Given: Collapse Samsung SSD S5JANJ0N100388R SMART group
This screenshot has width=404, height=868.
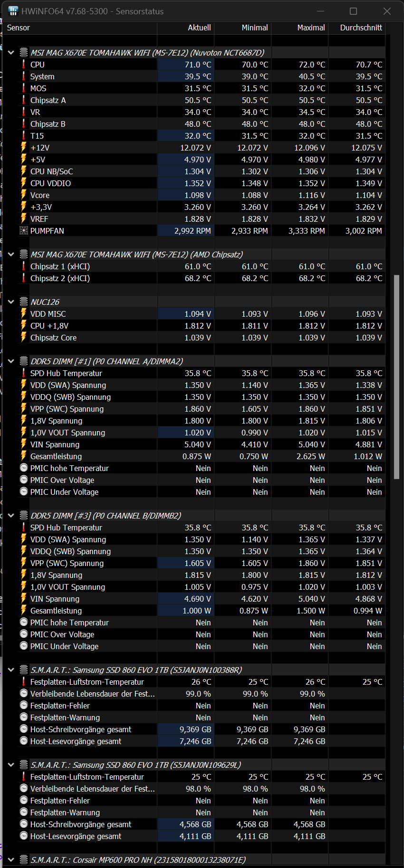Looking at the screenshot, I should [x=11, y=670].
